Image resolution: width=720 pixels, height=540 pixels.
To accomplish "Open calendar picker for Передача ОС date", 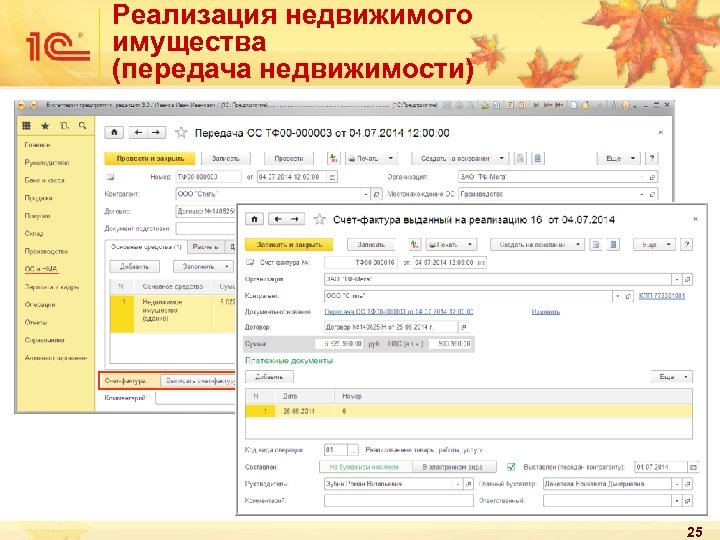I will pos(333,177).
